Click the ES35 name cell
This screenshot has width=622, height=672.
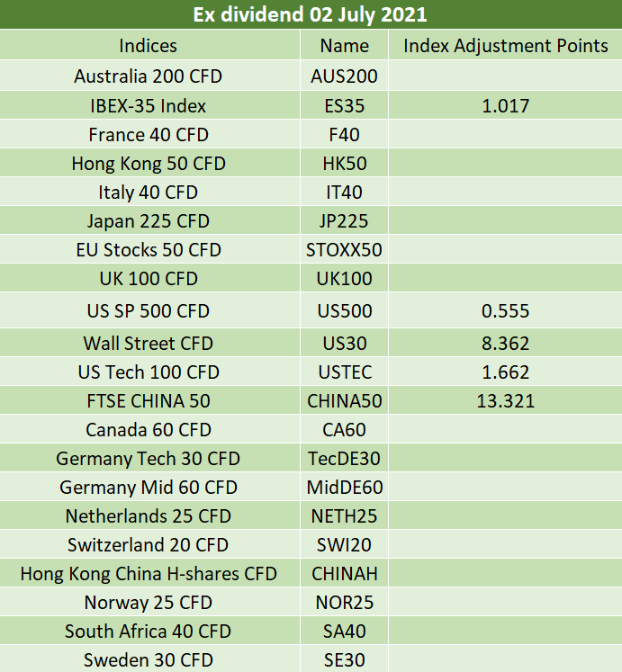345,106
